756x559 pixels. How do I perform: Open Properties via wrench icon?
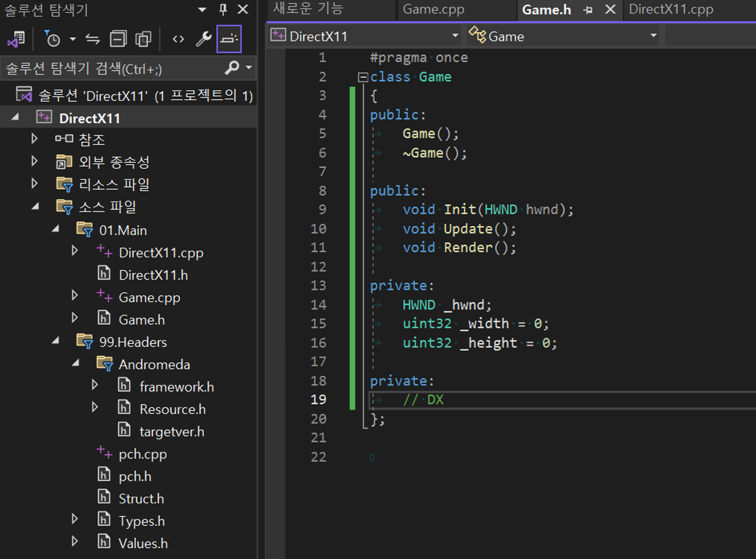tap(203, 39)
